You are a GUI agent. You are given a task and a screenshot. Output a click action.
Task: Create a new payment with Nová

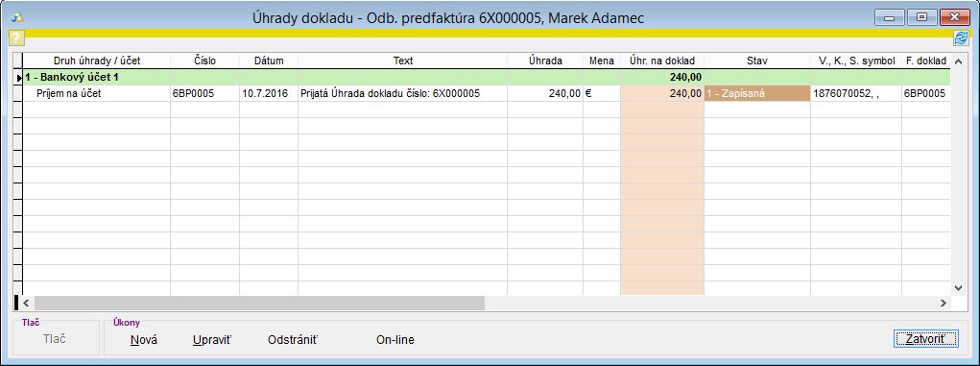[x=144, y=340]
